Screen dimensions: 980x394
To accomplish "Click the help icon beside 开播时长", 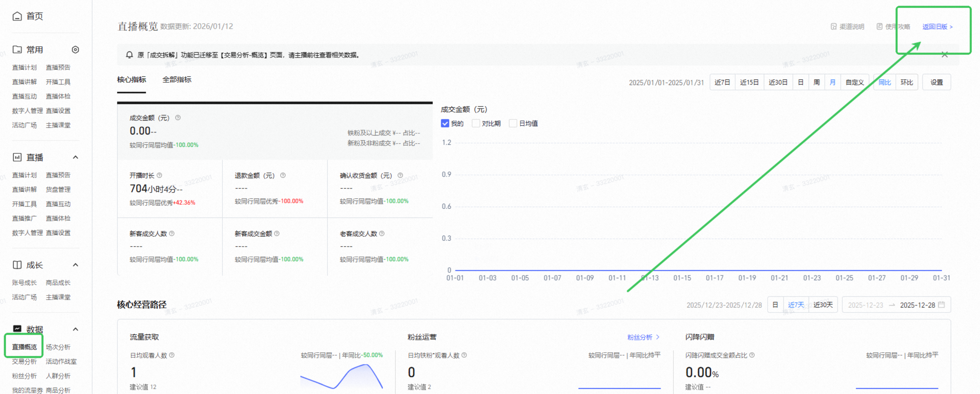I will coord(159,175).
